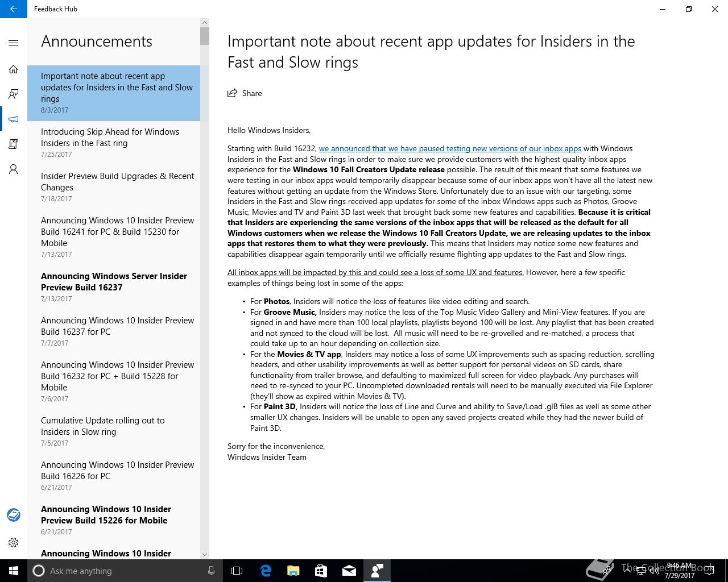This screenshot has width=728, height=582.
Task: Open 'Introducing Skip Ahead' announcement
Action: pos(114,143)
